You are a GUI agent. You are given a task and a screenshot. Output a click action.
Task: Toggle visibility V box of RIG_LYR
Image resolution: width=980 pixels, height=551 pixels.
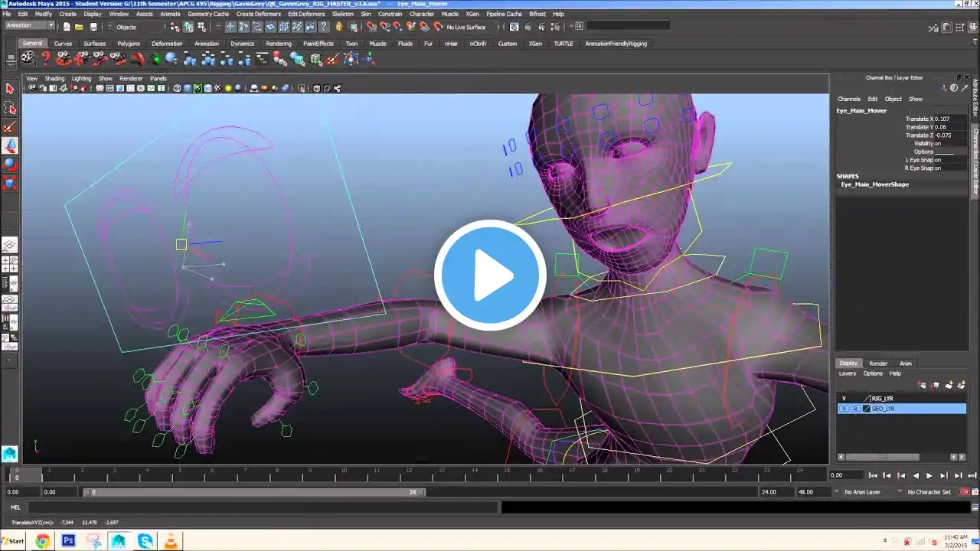pyautogui.click(x=844, y=399)
